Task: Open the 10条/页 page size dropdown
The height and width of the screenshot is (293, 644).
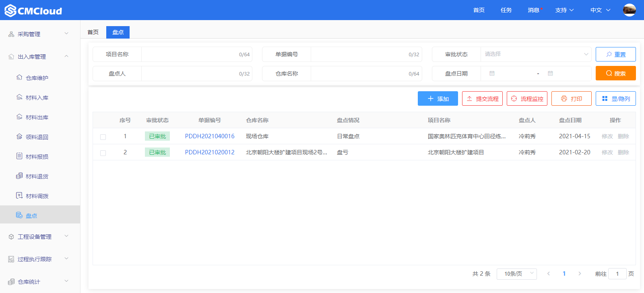Action: [x=517, y=274]
